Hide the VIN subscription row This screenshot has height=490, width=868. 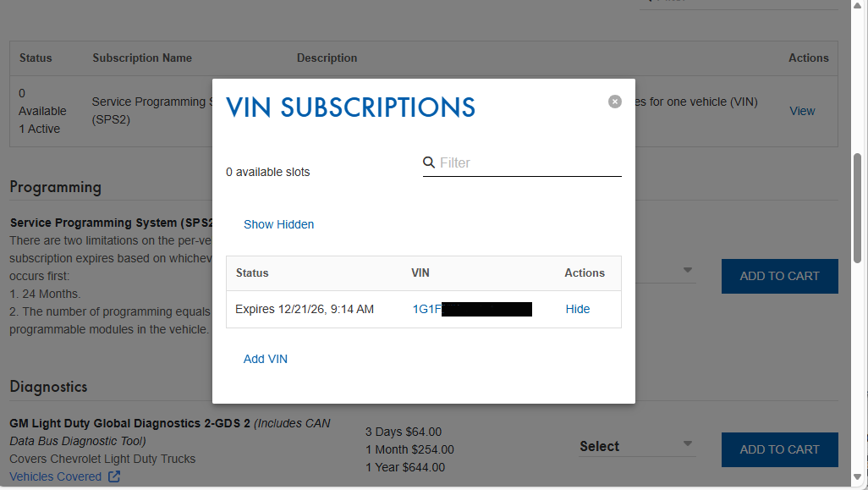577,309
